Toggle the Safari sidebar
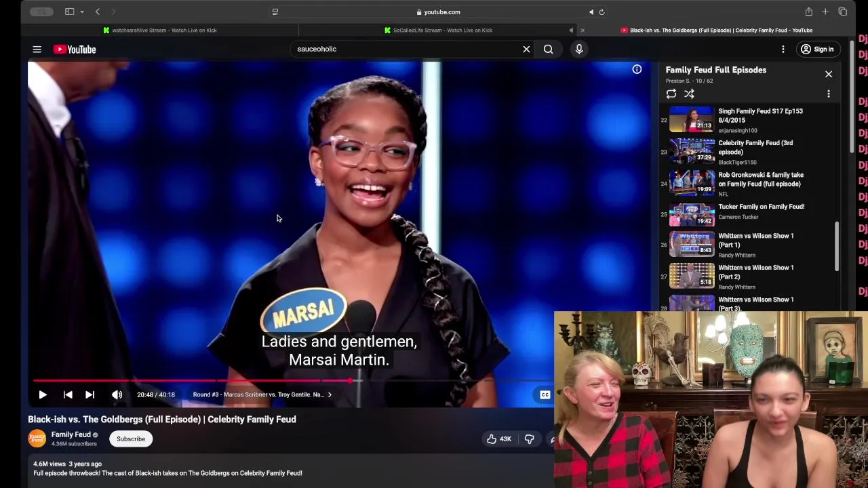Screen dimensions: 868x488 (x=69, y=12)
